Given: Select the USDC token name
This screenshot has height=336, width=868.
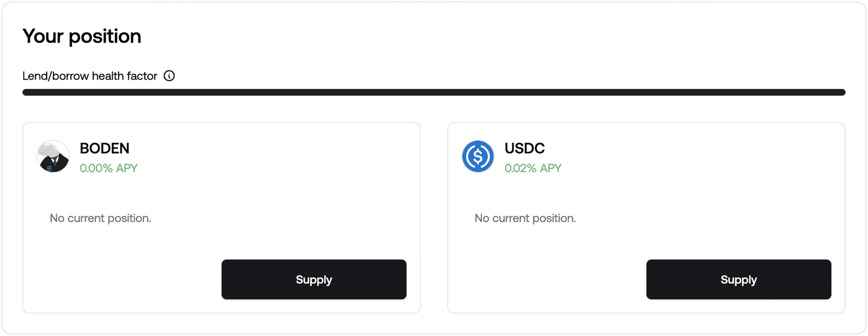Looking at the screenshot, I should pyautogui.click(x=524, y=148).
